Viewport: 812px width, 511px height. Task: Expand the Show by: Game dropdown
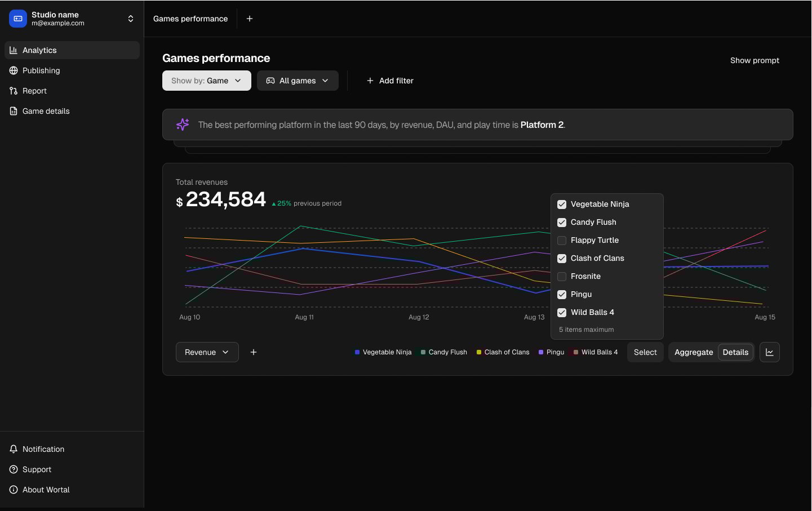point(206,81)
